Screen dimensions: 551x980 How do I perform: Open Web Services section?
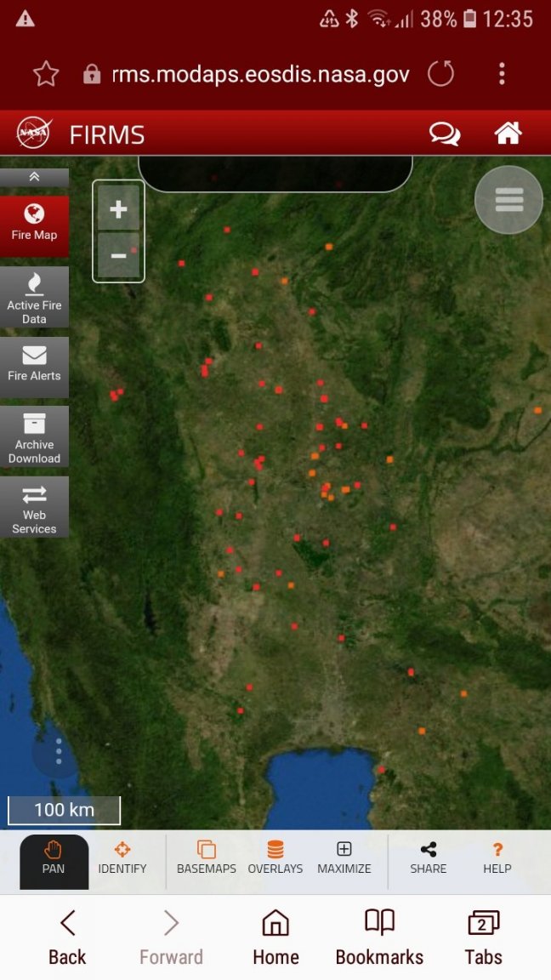coord(34,507)
